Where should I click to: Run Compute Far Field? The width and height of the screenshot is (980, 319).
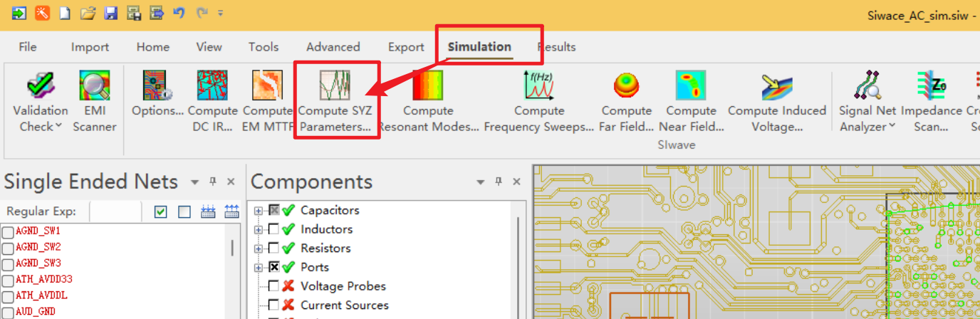pos(627,101)
